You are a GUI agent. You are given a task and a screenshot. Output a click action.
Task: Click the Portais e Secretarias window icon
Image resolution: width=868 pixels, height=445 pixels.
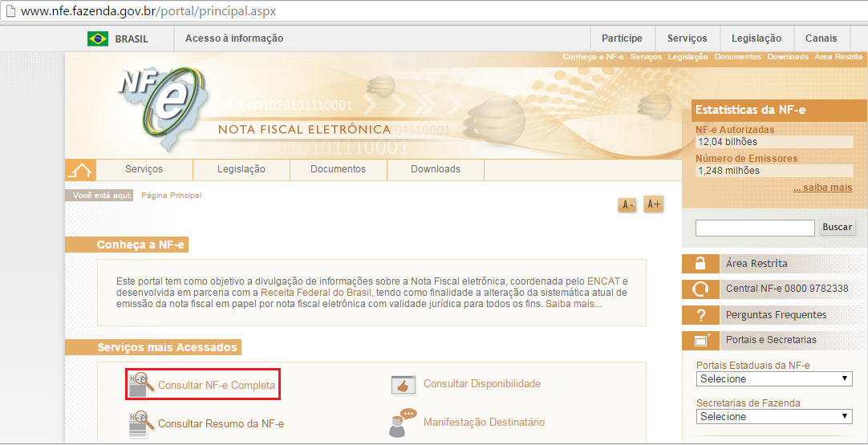(700, 341)
